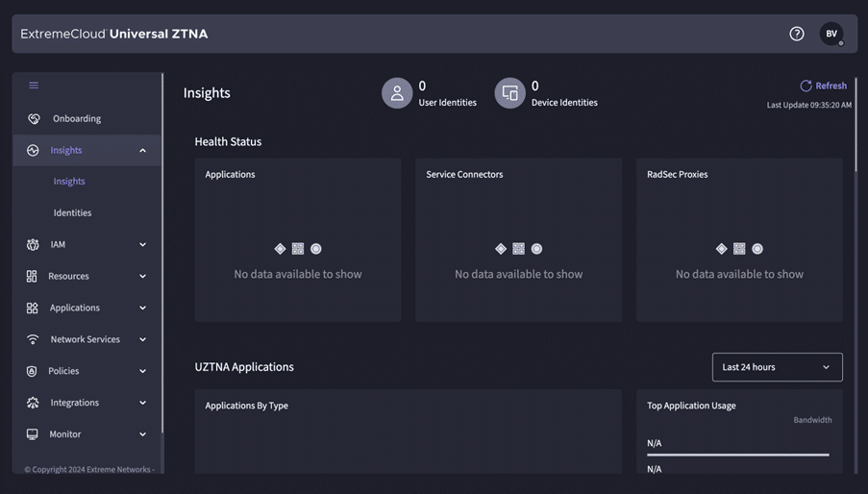Click the RadSec Proxies card title
The image size is (868, 494).
point(677,174)
